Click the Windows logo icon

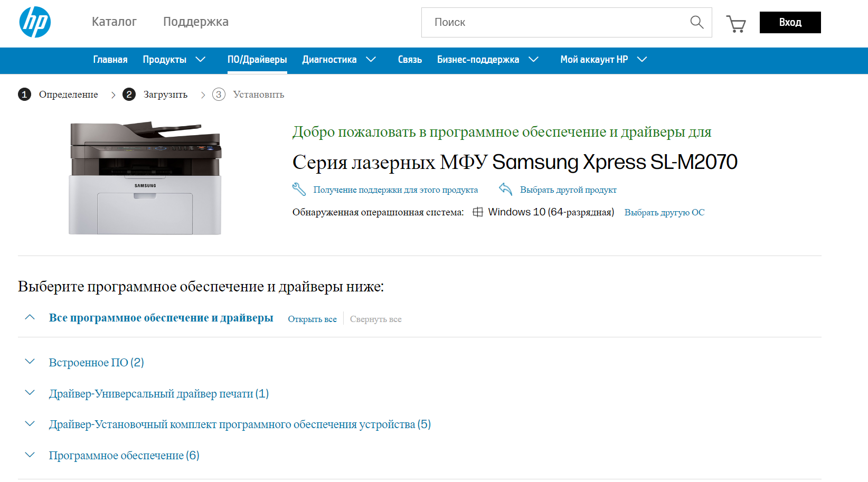pyautogui.click(x=477, y=212)
